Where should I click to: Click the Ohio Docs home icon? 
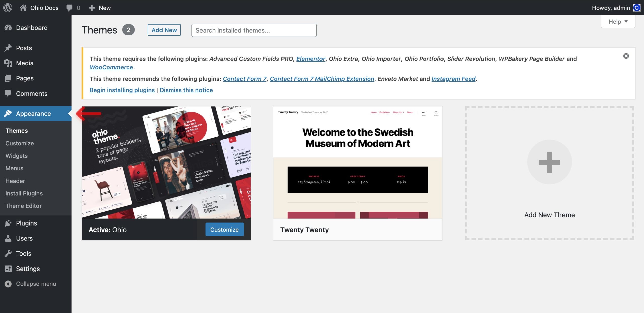23,8
